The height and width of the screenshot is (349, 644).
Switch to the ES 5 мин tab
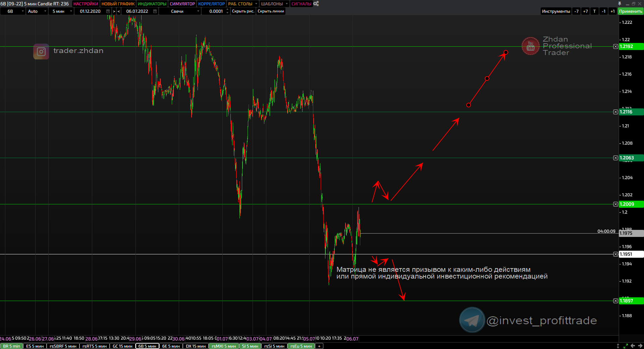pyautogui.click(x=35, y=346)
